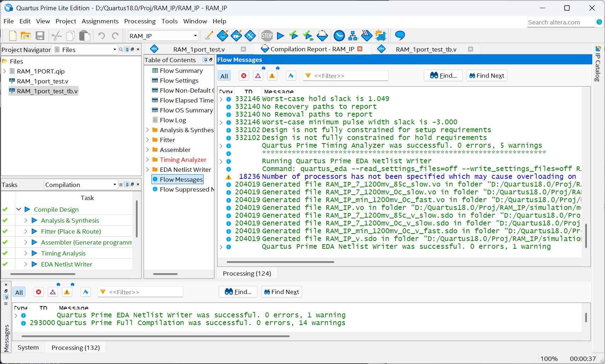This screenshot has width=605, height=364.
Task: Click the STOP processing icon
Action: (x=267, y=35)
